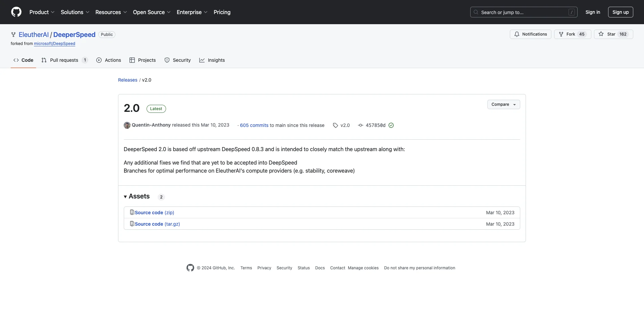Switch to the Security tab
Screen dimensions: 644x316
click(x=178, y=60)
